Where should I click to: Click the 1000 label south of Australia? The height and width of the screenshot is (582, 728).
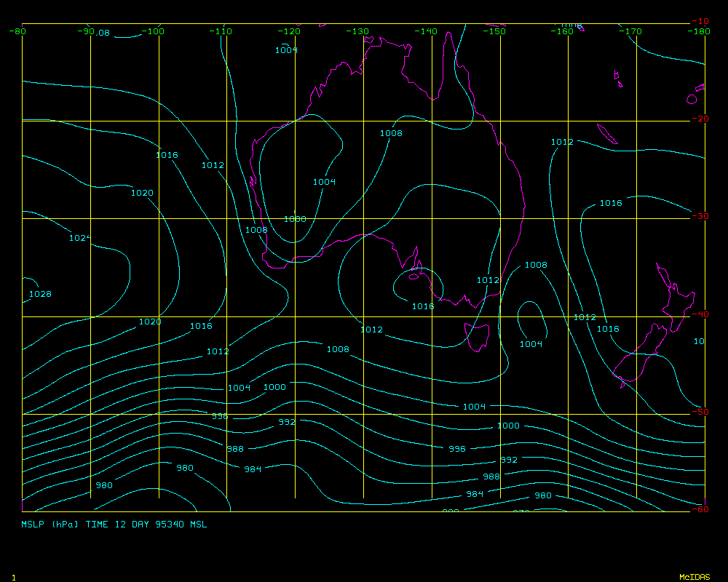tap(274, 387)
